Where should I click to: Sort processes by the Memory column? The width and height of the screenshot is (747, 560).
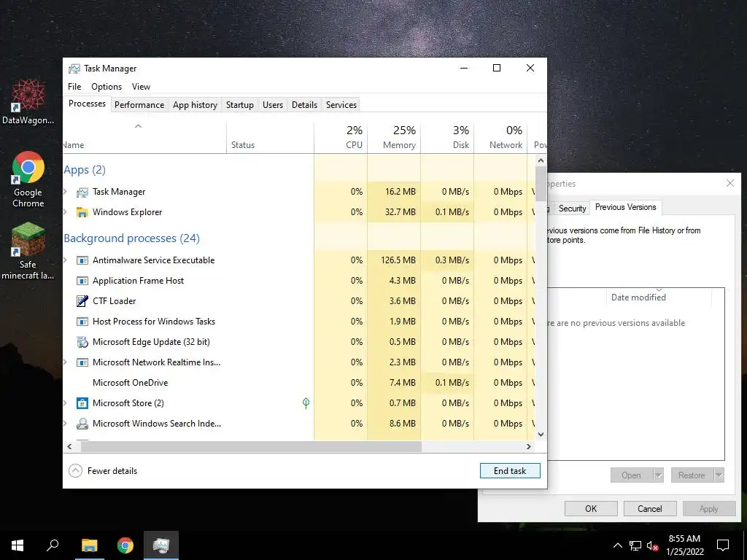tap(394, 138)
